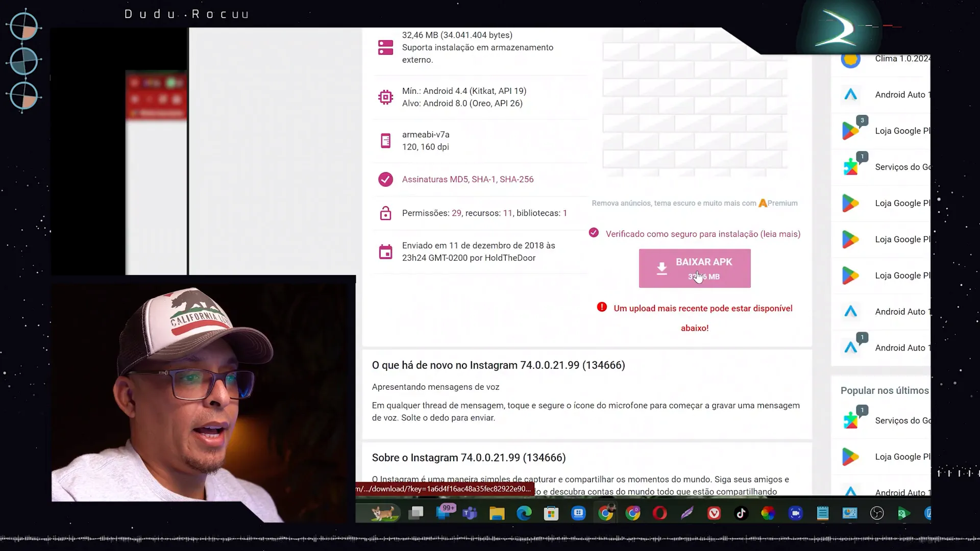Open the purple feather app in taskbar

(x=687, y=513)
